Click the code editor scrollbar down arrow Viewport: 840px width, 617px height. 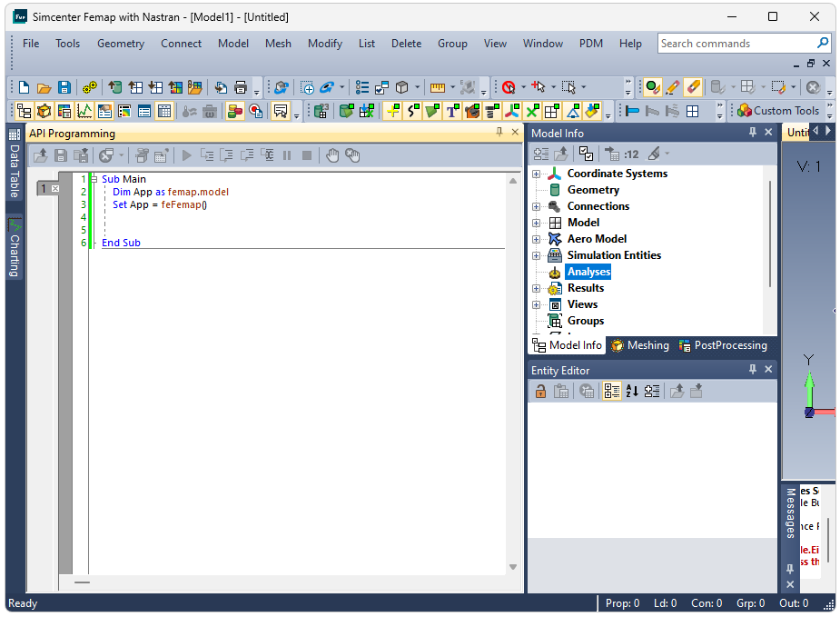[x=513, y=567]
